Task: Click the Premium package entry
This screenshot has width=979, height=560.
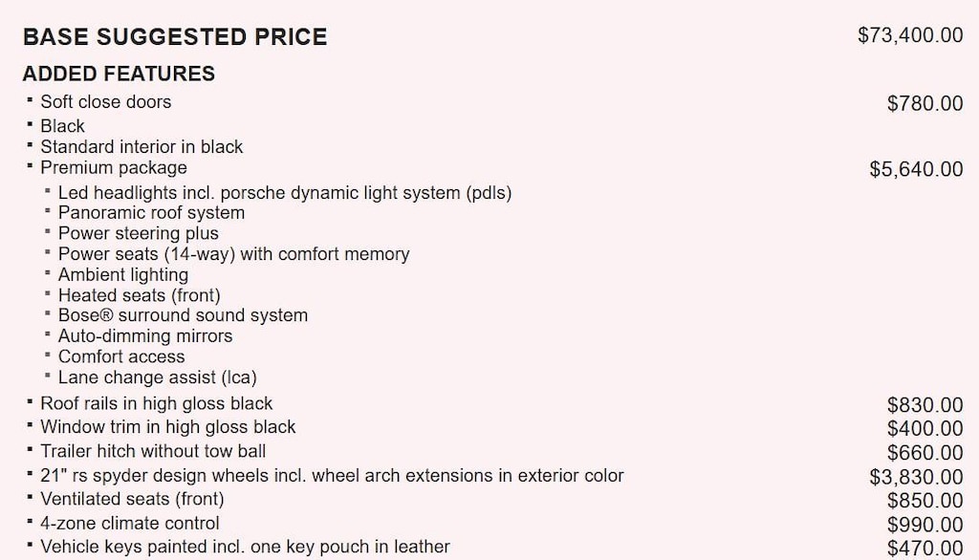Action: 114,168
